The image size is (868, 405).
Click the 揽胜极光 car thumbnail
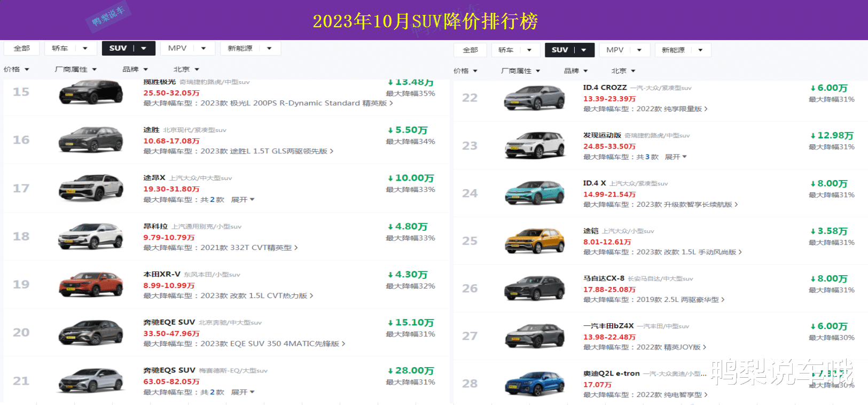(x=91, y=92)
